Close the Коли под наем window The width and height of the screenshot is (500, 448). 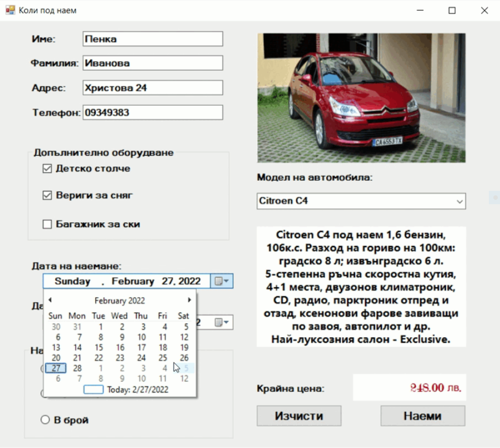click(x=484, y=10)
